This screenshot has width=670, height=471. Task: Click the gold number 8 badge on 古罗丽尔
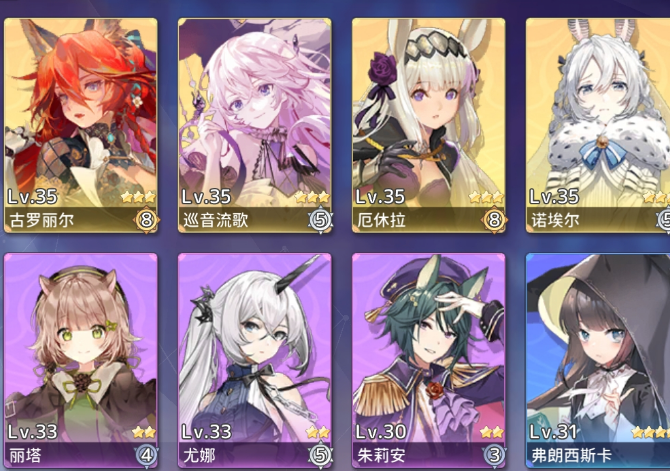click(146, 220)
